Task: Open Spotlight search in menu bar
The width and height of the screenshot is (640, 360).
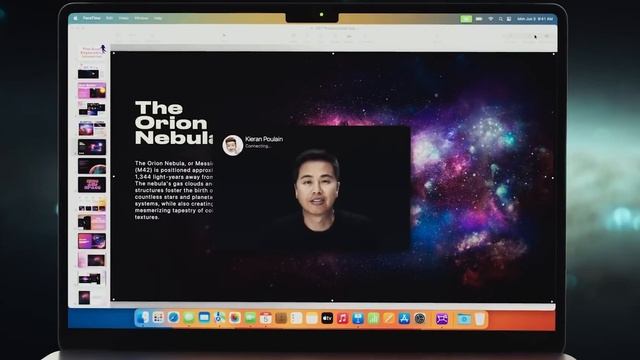Action: [500, 19]
